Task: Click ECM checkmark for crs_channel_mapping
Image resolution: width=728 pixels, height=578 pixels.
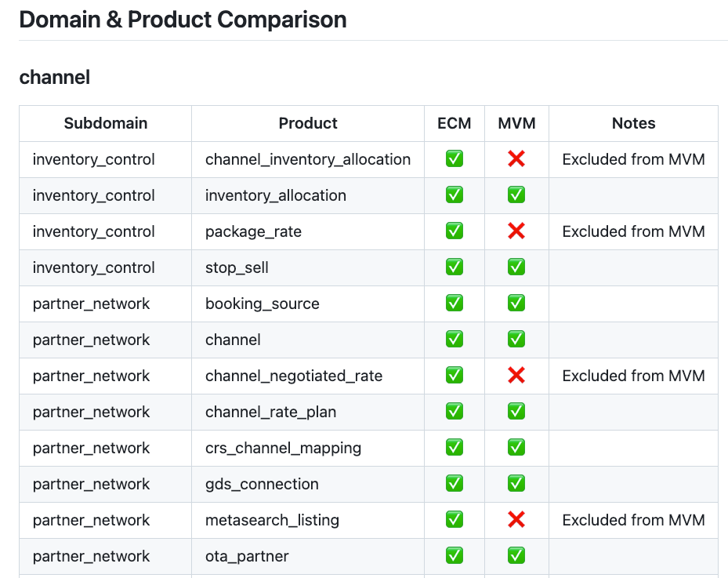Action: (x=454, y=448)
